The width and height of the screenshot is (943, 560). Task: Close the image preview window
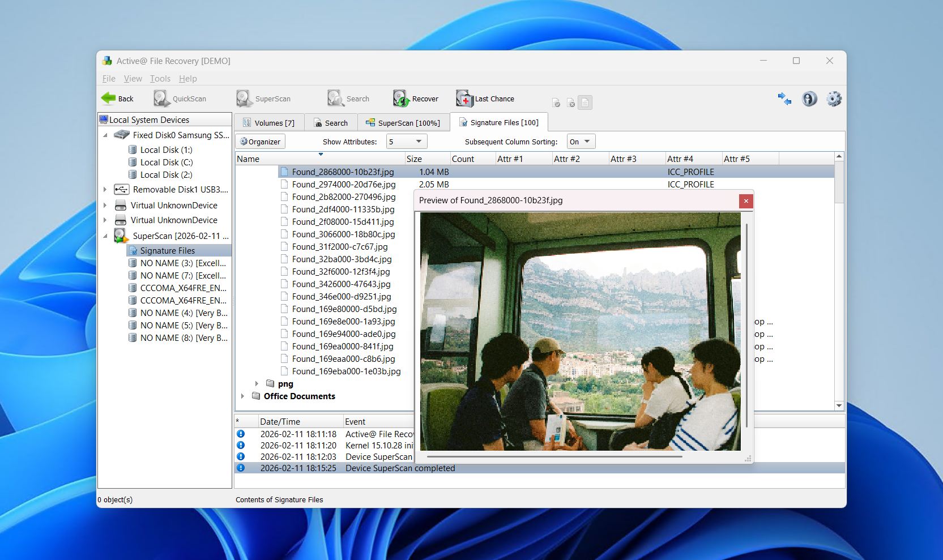746,201
